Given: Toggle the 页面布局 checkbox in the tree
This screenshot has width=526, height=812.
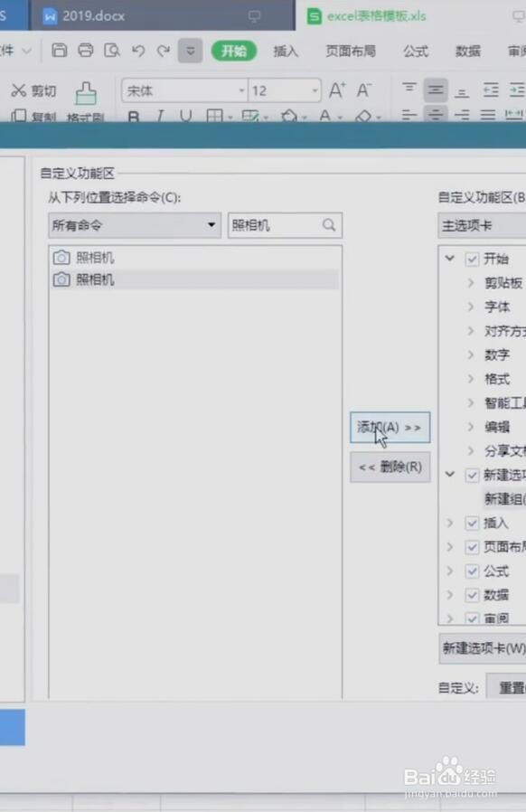Looking at the screenshot, I should [x=472, y=547].
